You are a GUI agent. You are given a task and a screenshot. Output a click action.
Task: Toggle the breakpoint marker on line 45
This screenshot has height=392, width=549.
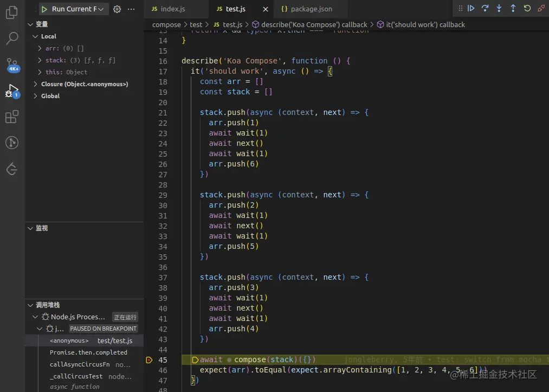(x=149, y=360)
